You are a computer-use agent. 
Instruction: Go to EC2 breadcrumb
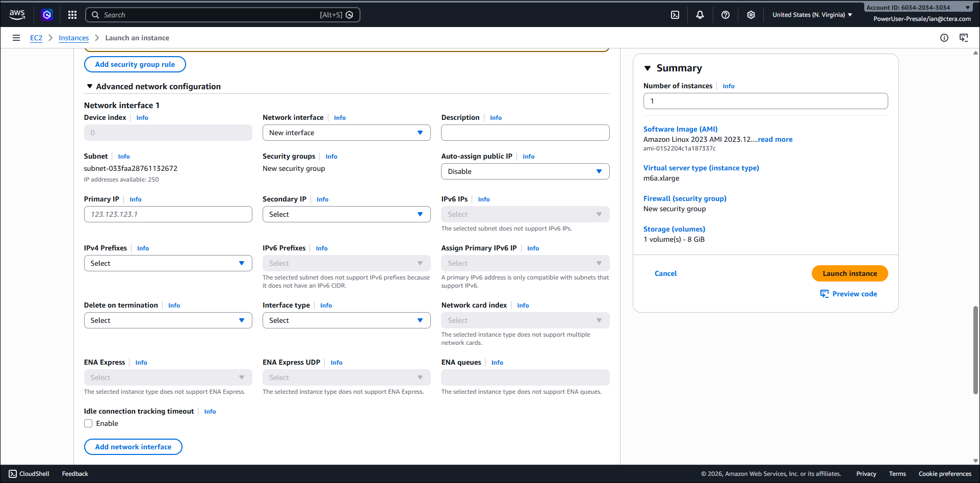click(x=36, y=38)
